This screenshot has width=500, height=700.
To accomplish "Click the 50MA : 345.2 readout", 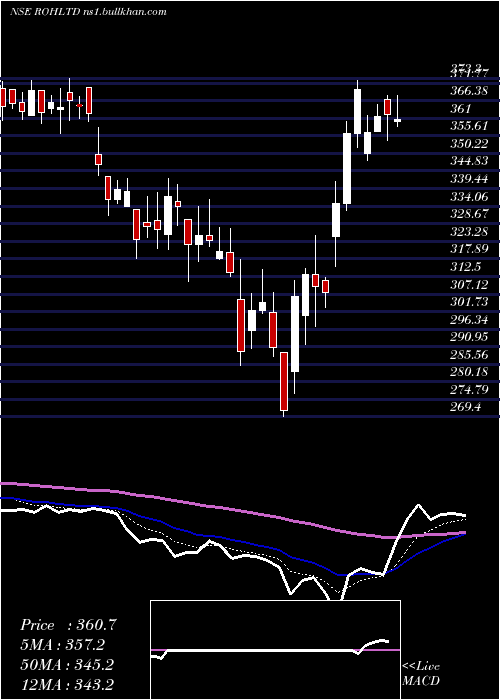I will [67, 665].
